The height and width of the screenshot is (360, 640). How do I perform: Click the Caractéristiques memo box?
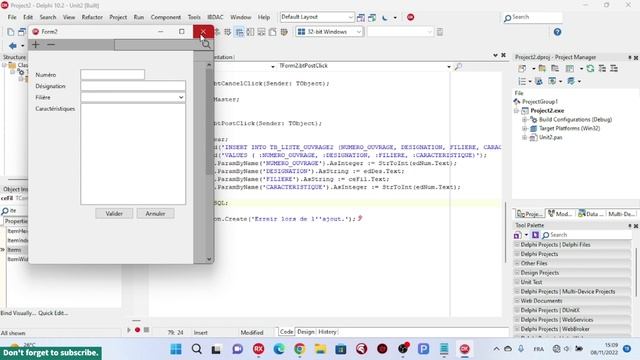pyautogui.click(x=133, y=154)
